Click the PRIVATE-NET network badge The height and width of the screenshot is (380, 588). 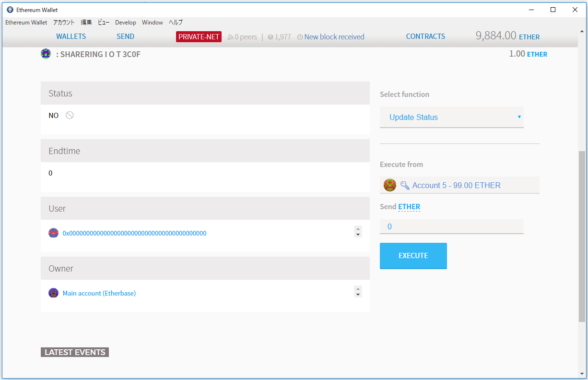pyautogui.click(x=199, y=37)
